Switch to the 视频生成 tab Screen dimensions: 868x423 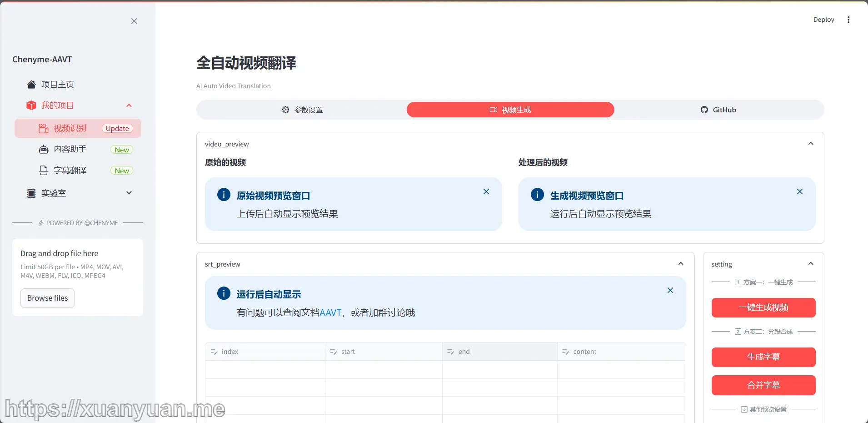pyautogui.click(x=510, y=110)
